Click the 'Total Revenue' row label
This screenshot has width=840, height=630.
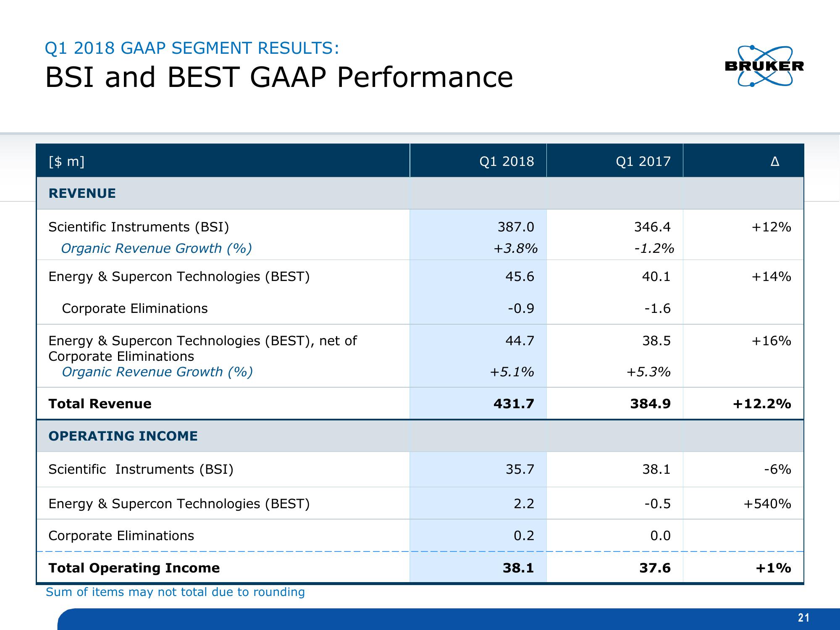[x=100, y=404]
